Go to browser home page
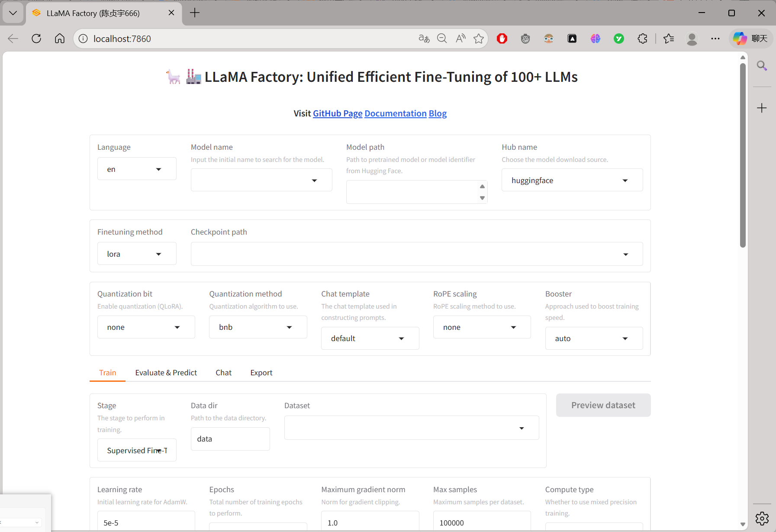The width and height of the screenshot is (776, 532). click(x=60, y=39)
